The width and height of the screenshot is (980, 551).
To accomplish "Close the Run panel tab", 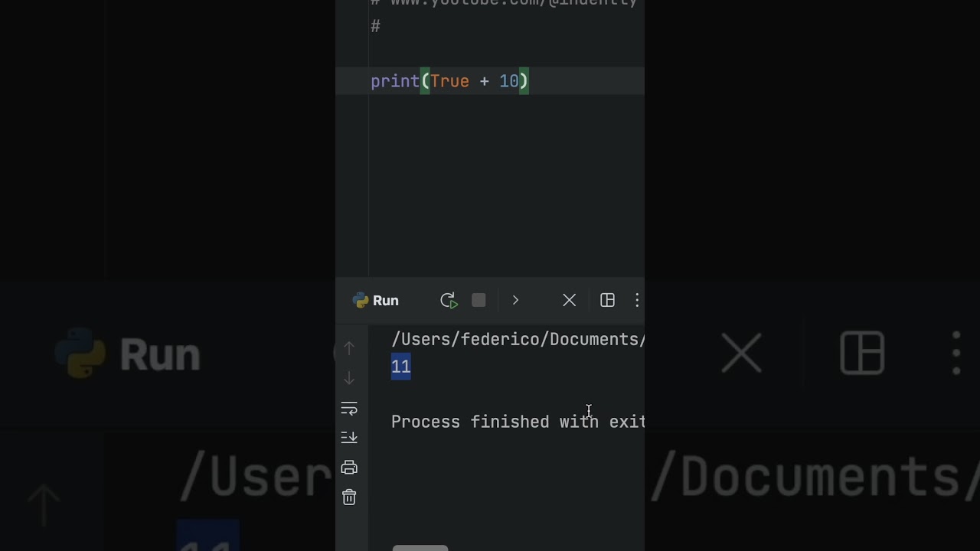I will pos(569,301).
